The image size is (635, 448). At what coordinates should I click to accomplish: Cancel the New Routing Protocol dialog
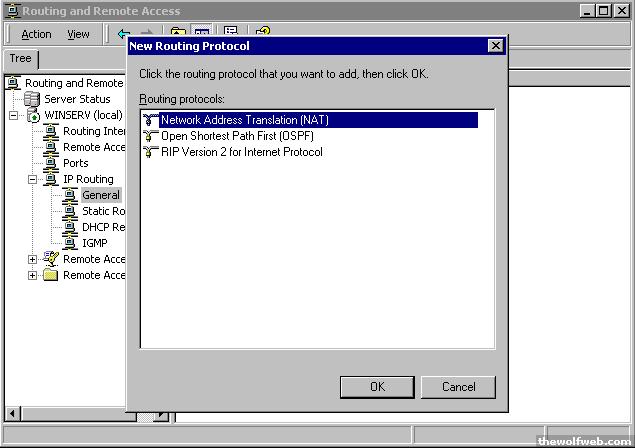(458, 386)
